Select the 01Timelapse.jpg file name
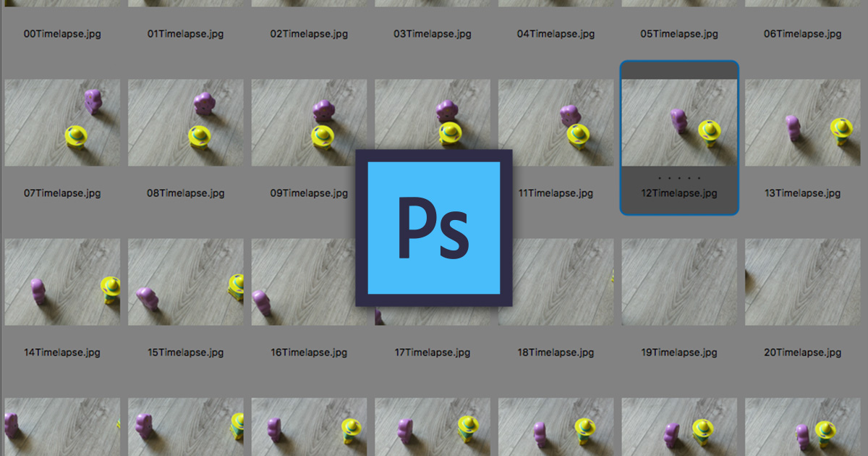The image size is (868, 456). (186, 34)
